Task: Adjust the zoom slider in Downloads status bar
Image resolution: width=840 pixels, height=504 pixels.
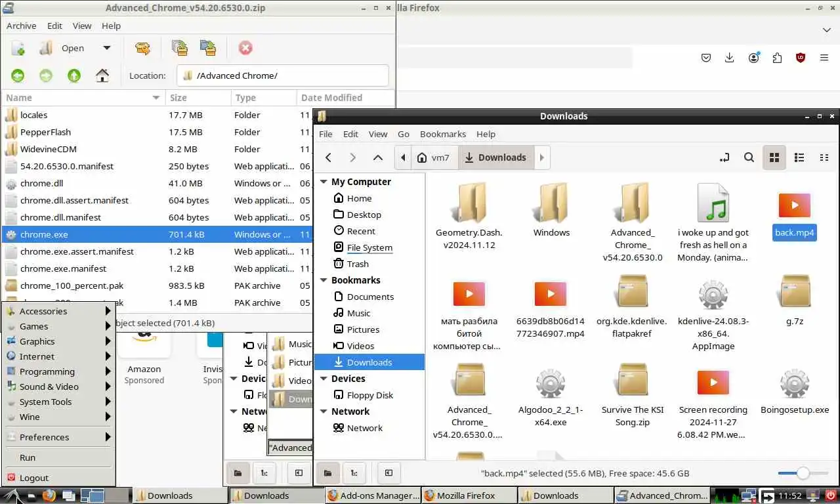Action: 803,473
